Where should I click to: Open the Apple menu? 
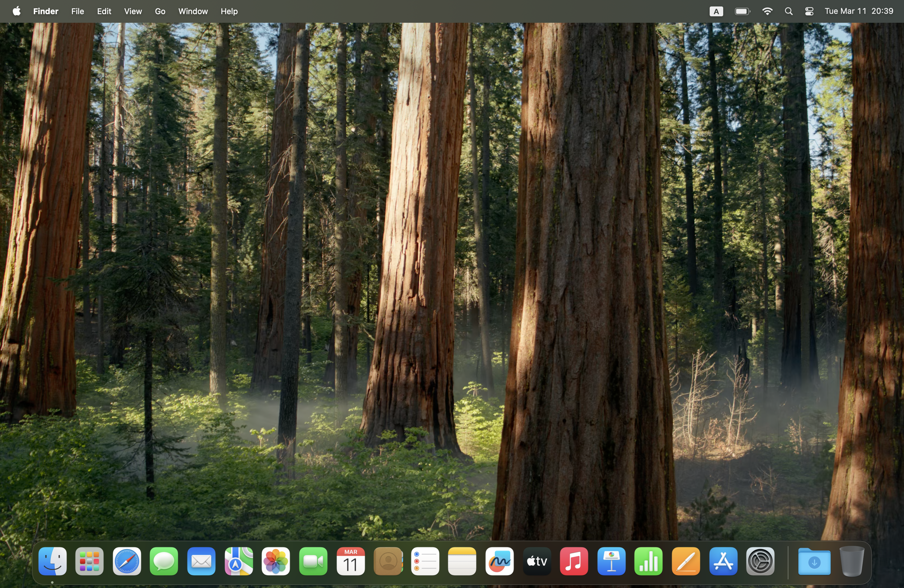click(x=16, y=11)
